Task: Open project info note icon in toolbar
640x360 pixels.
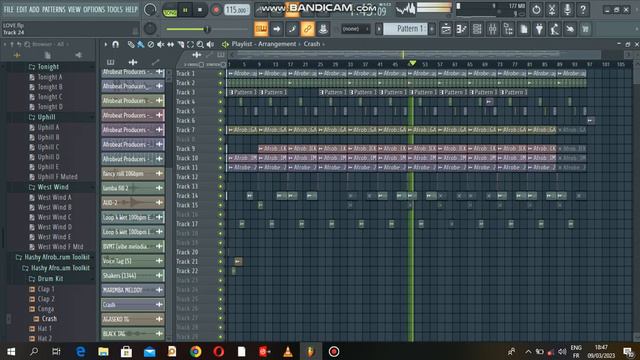Action: tap(524, 29)
